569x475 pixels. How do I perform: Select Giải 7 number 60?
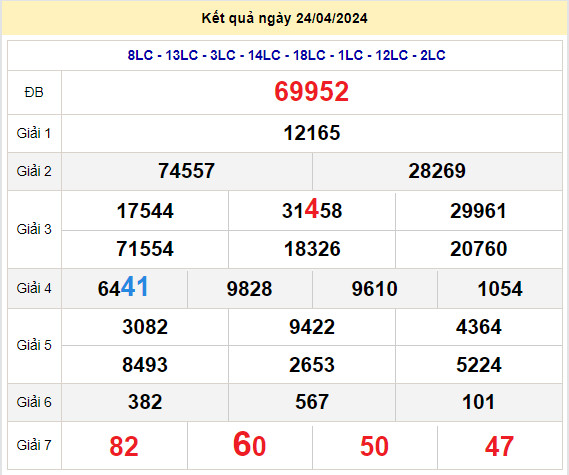coord(249,444)
